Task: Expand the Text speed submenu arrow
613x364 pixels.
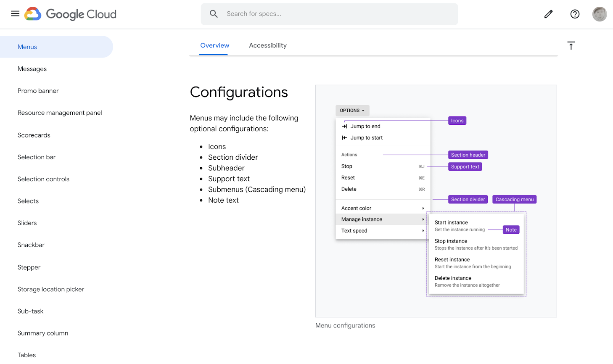Action: 423,231
